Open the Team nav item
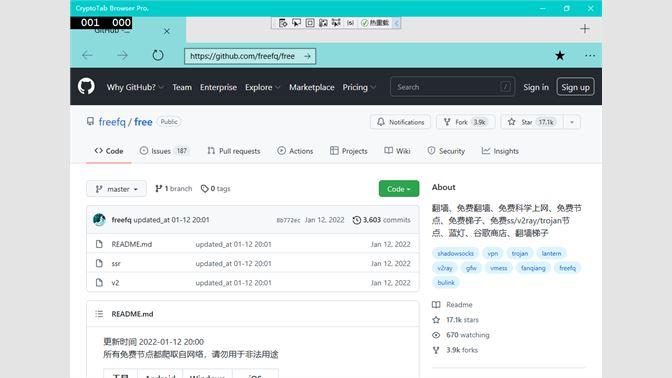The width and height of the screenshot is (672, 378). 182,87
